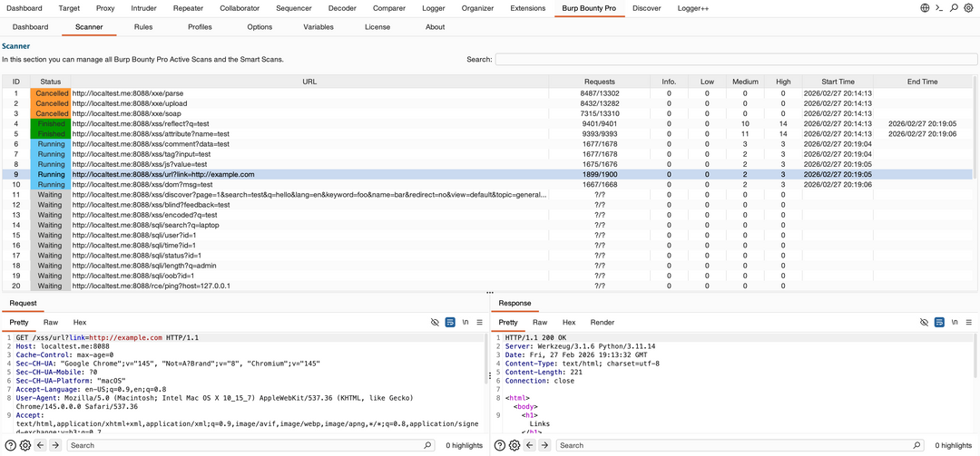Viewport: 980px width, 456px height.
Task: Toggle word wrap icon in Response panel
Action: (938, 322)
